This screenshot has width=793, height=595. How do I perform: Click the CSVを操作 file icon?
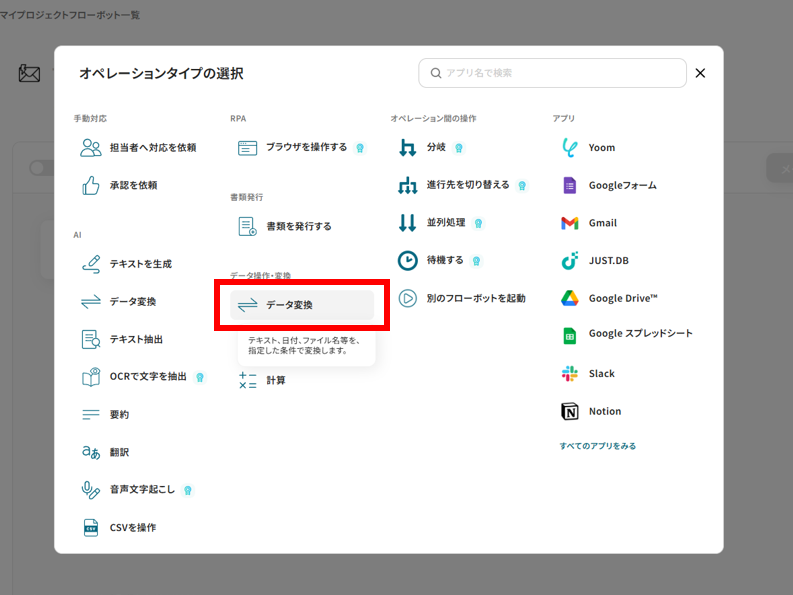[91, 527]
